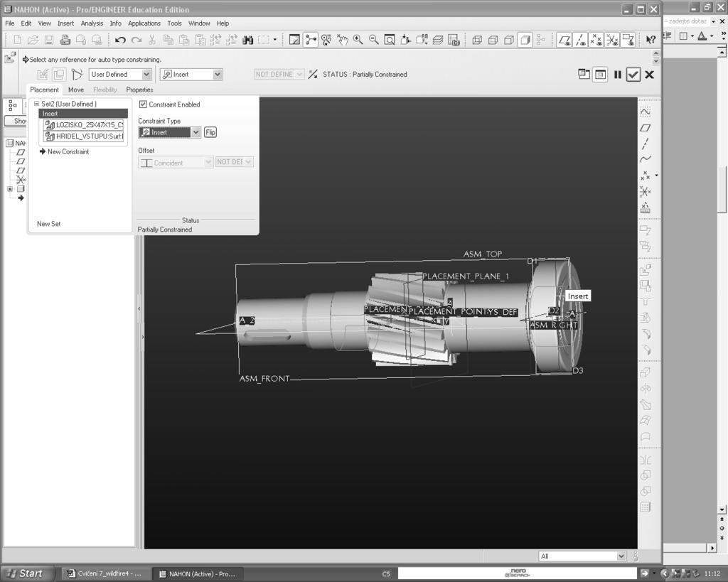Viewport: 728px width, 582px height.
Task: Switch to the Move tab
Action: pos(76,90)
